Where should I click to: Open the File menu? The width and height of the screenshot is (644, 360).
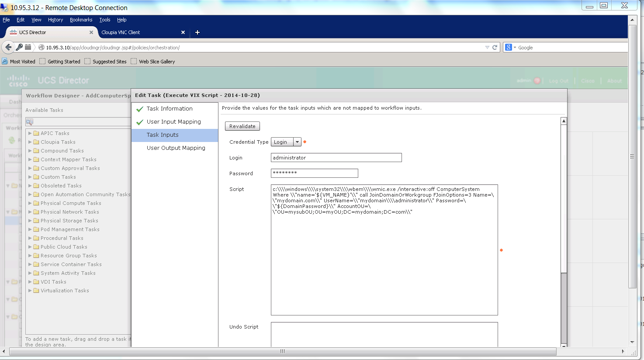[x=6, y=20]
